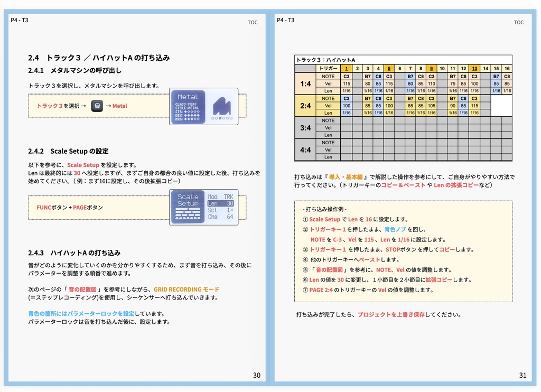This screenshot has height=392, width=541.
Task: Open the TOC link on the right page
Action: (519, 22)
